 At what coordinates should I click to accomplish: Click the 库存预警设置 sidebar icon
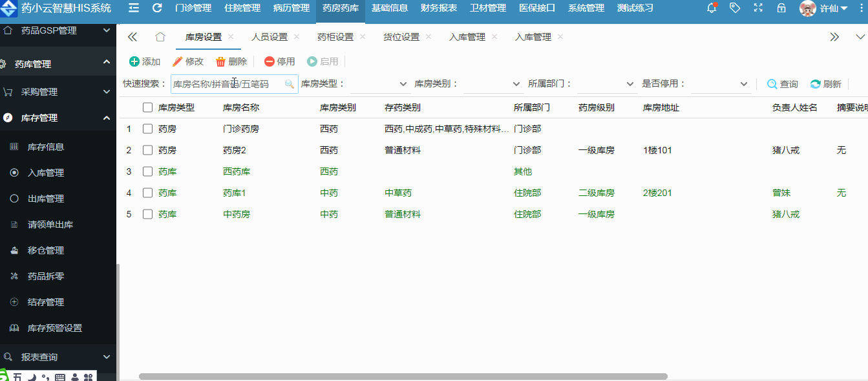(14, 328)
